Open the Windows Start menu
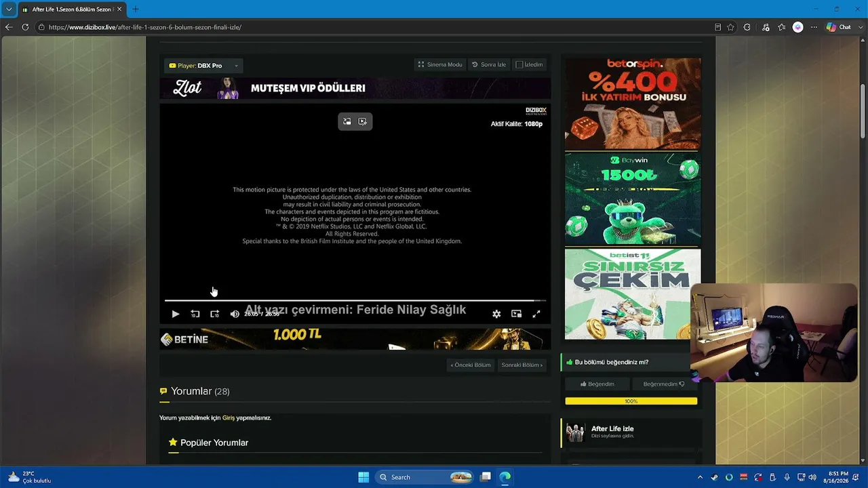 [x=363, y=477]
